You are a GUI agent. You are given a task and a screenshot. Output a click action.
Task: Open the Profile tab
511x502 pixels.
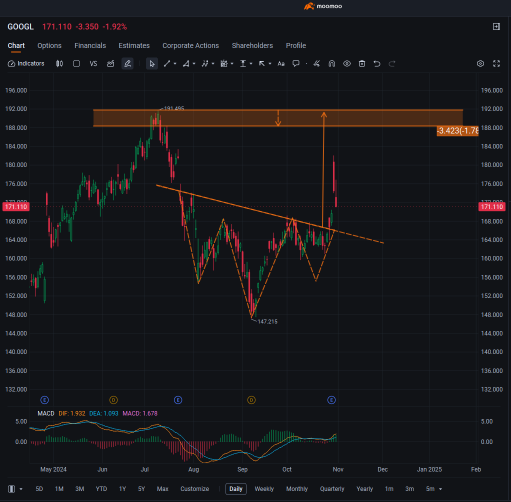point(296,46)
